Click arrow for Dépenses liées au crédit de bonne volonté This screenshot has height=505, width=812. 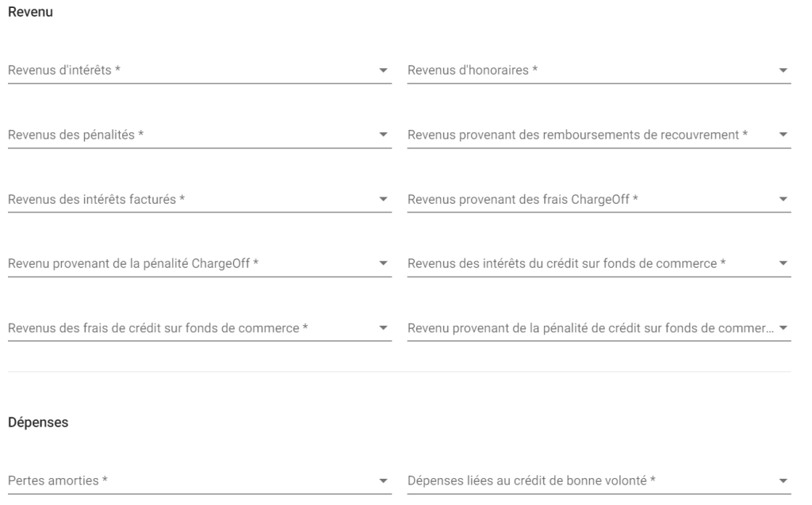(x=783, y=481)
